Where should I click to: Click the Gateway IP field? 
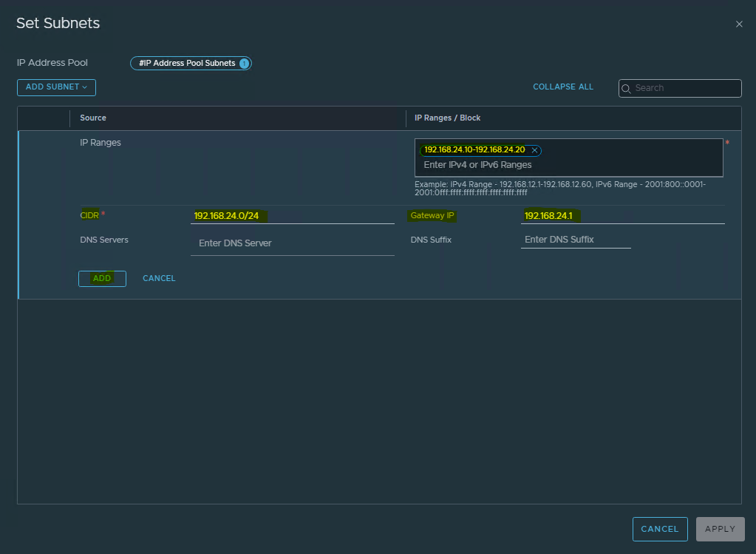click(622, 216)
